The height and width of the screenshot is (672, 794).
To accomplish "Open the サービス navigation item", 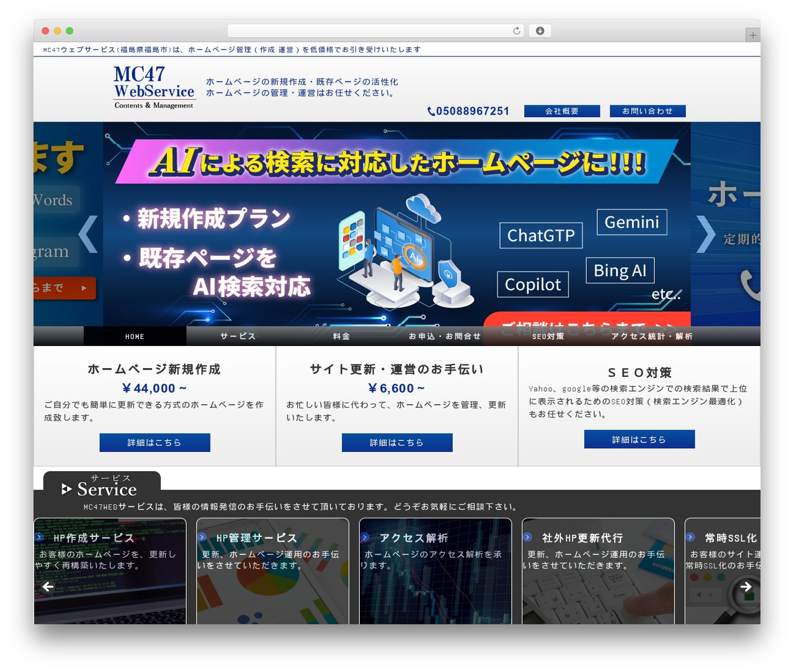I will [x=238, y=336].
